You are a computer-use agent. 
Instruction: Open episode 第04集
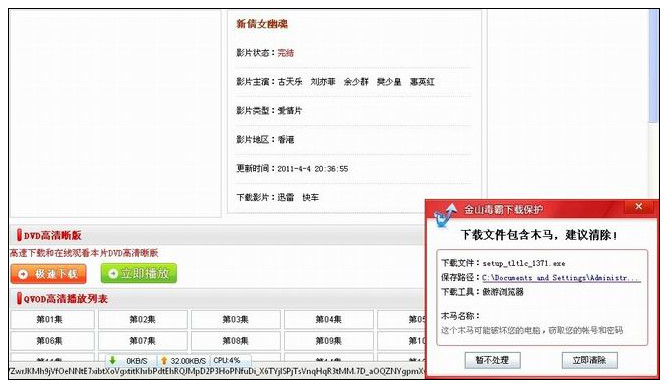(328, 319)
